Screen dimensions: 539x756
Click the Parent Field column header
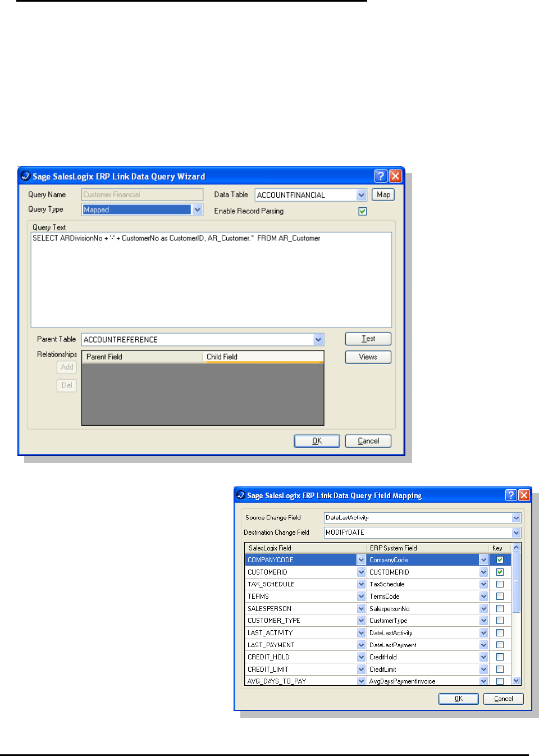(x=143, y=357)
